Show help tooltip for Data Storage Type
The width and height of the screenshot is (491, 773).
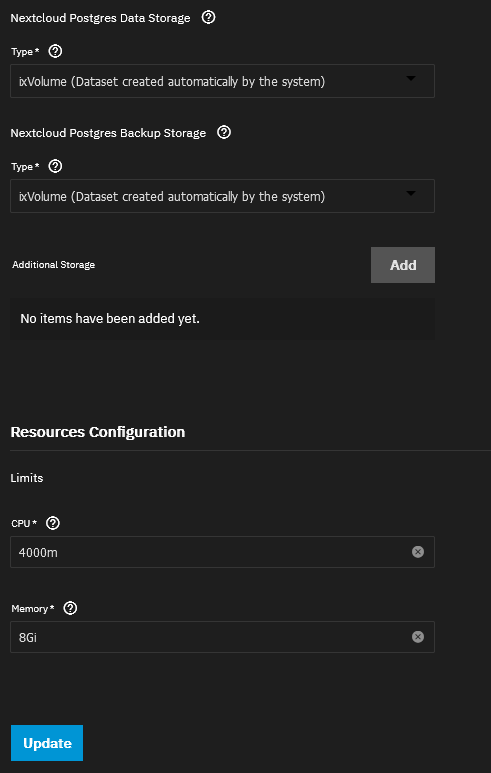(x=55, y=51)
